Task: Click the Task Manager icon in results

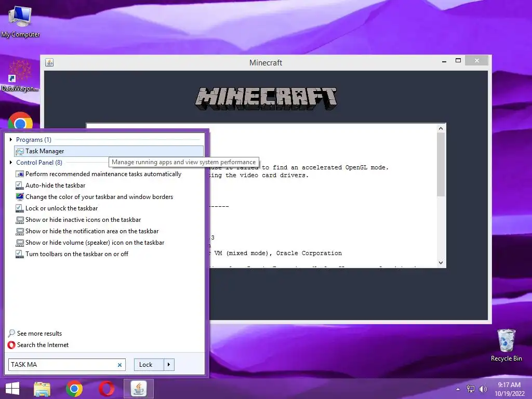Action: pos(20,151)
